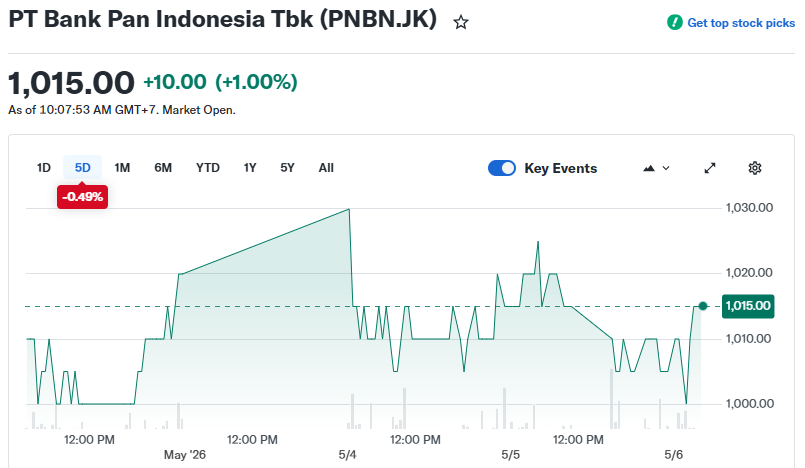Select the 5D range tab

82,168
